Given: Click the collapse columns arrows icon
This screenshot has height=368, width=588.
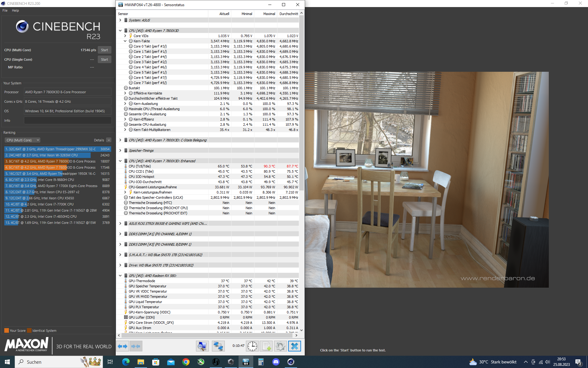Looking at the screenshot, I should coord(136,346).
